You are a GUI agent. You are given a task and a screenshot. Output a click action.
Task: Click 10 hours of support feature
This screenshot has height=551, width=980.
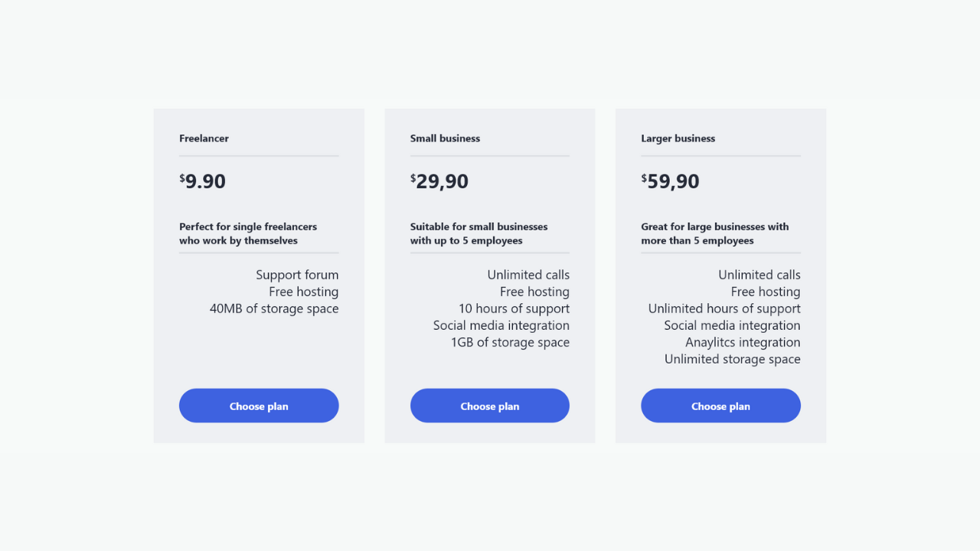click(x=514, y=308)
